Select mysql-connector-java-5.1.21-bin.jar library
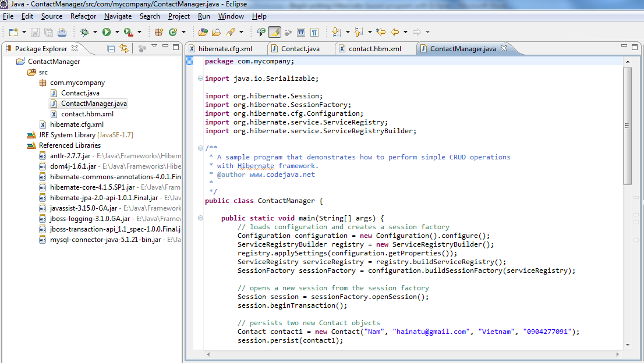Screen dimensions: 644x363 pos(110,240)
